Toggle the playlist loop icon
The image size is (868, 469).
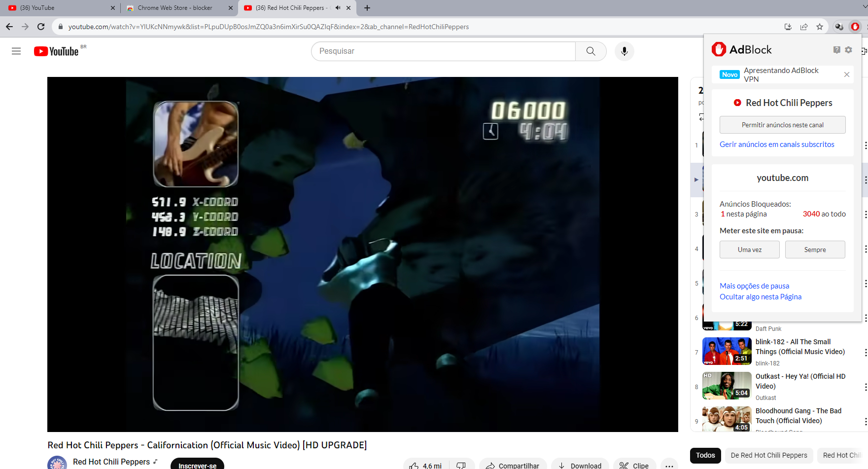click(x=701, y=117)
